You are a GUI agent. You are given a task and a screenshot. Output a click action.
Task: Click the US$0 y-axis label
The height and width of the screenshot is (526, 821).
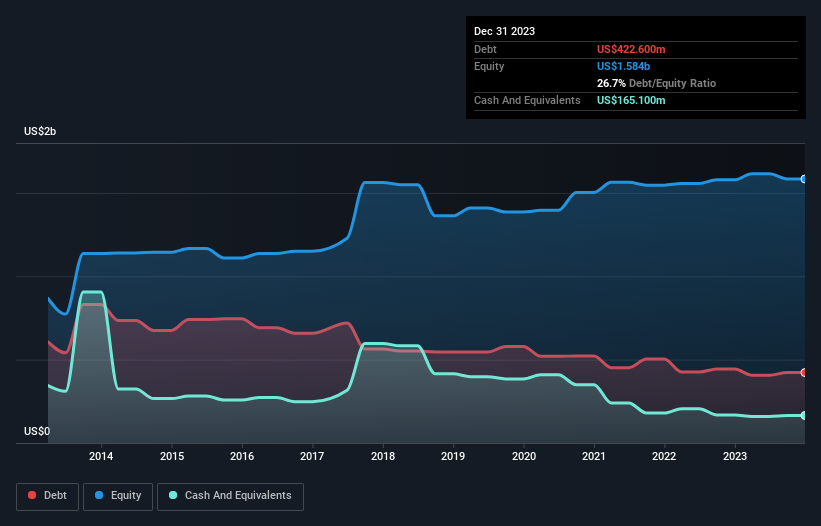click(x=37, y=431)
